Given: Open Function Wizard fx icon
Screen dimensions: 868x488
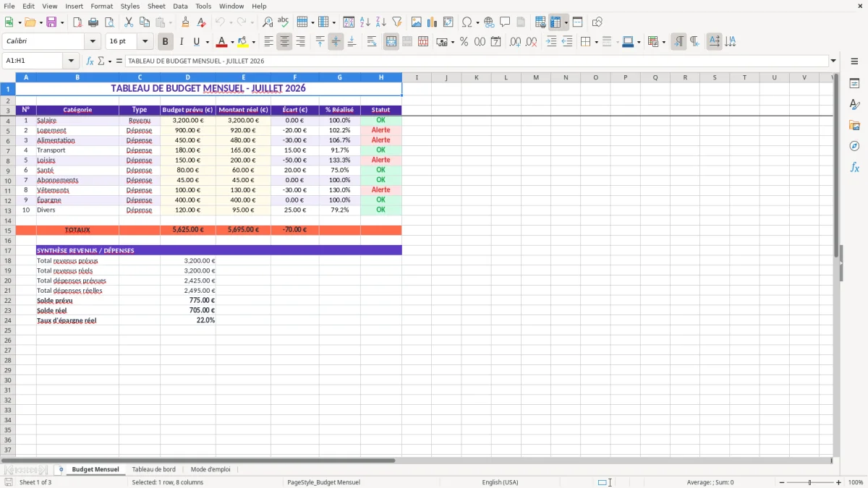Looking at the screenshot, I should point(90,61).
